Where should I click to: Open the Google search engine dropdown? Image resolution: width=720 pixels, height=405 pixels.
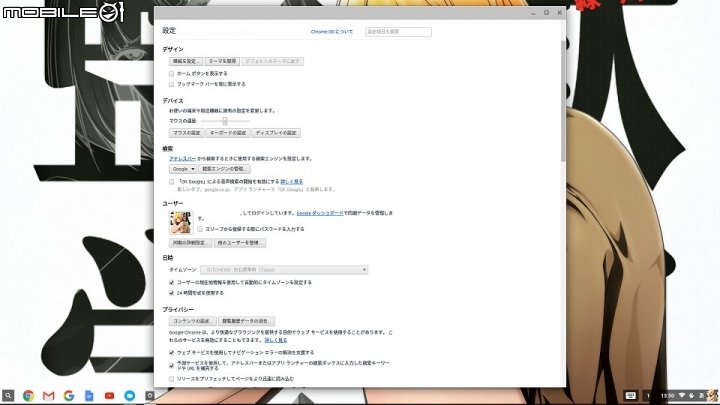click(x=183, y=169)
